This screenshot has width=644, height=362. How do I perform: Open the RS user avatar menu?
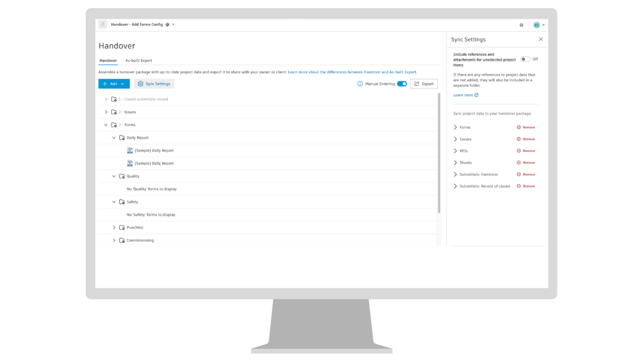(539, 25)
